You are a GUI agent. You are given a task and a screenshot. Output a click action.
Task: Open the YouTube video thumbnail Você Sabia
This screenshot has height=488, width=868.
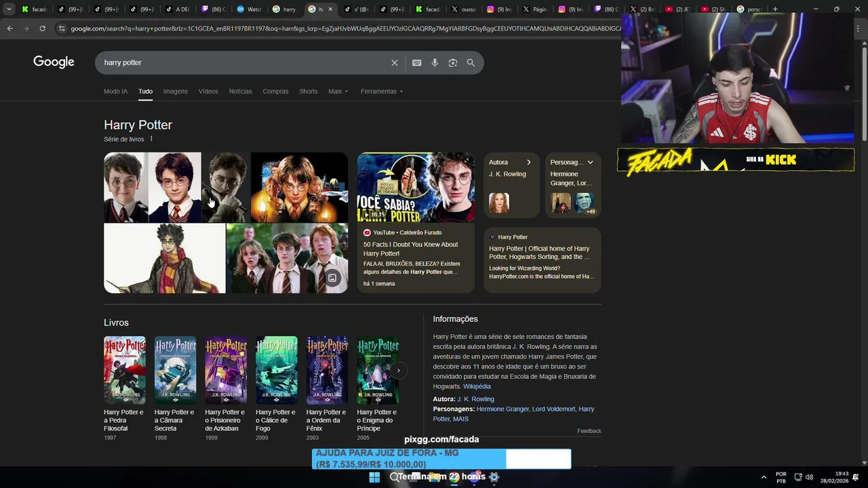[416, 187]
